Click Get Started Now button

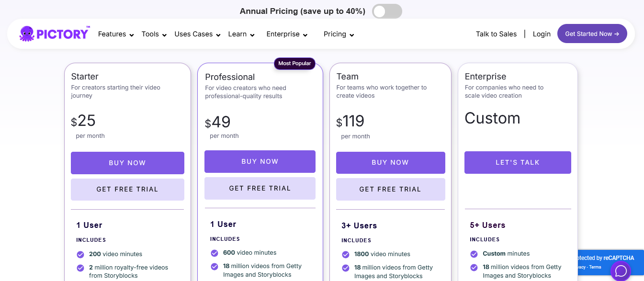592,34
